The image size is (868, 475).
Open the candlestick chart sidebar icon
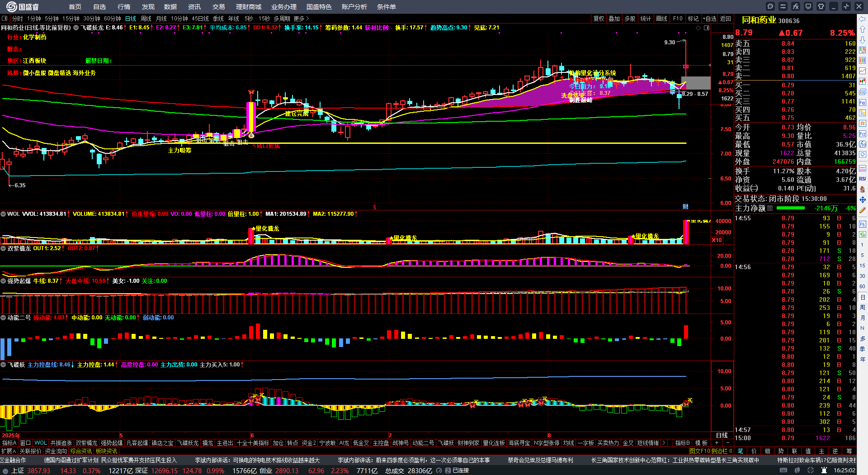[863, 81]
